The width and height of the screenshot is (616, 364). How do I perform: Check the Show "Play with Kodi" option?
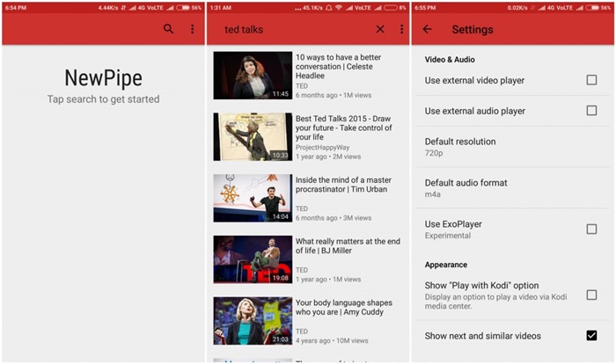pos(591,295)
